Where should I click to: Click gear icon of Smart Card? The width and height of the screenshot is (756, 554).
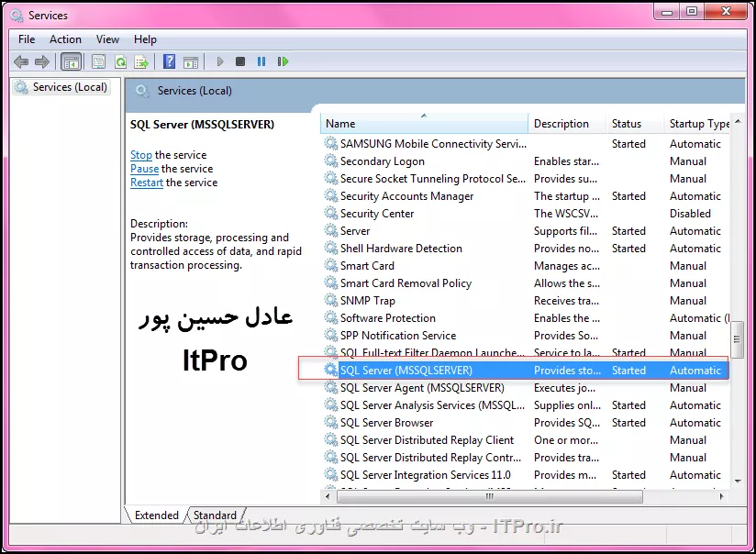click(330, 266)
